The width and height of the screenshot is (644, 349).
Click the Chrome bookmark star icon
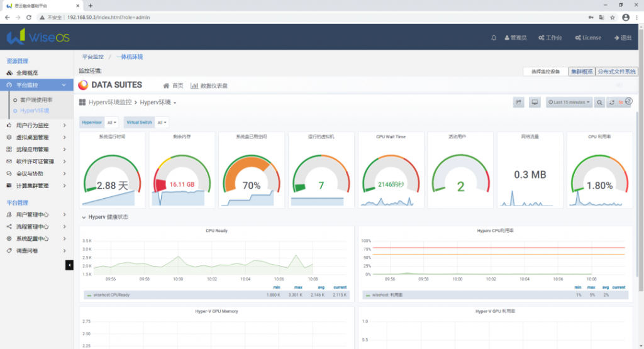tap(612, 17)
